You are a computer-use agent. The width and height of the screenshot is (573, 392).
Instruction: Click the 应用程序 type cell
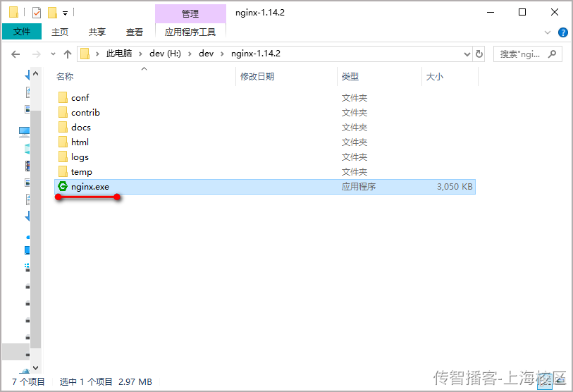(x=359, y=187)
